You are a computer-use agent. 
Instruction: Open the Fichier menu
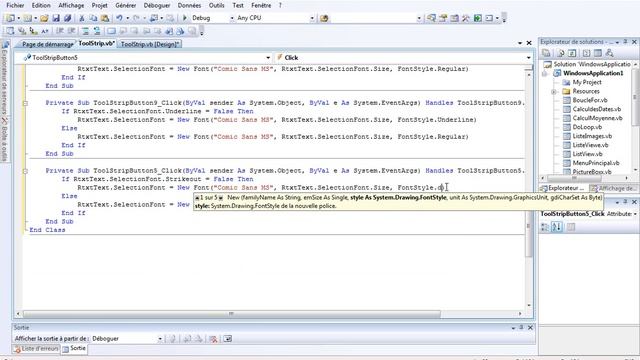(x=15, y=5)
